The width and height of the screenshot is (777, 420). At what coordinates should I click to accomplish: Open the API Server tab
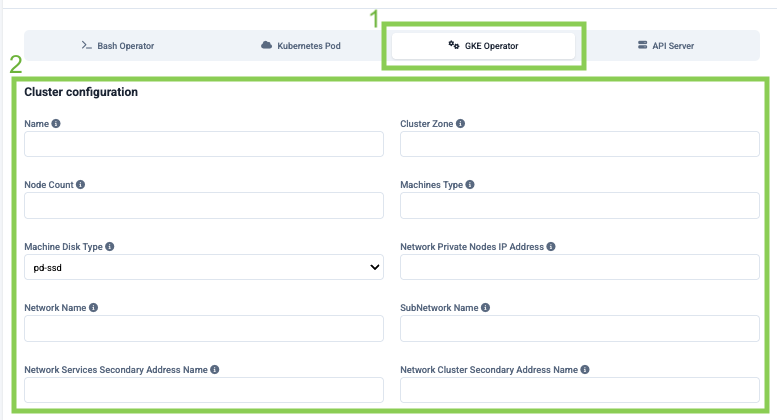point(666,46)
